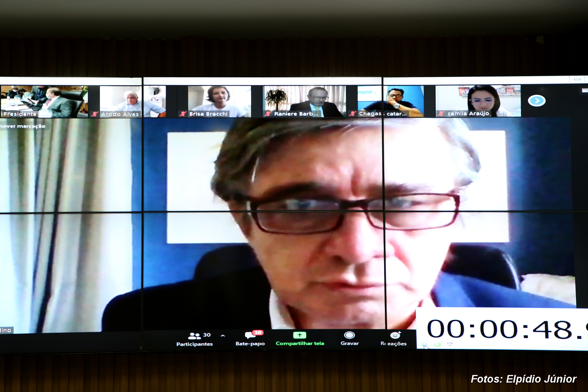Viewport: 588px width, 392px height.
Task: Select Raniere Barb... participant thumbnail
Action: pos(304,101)
